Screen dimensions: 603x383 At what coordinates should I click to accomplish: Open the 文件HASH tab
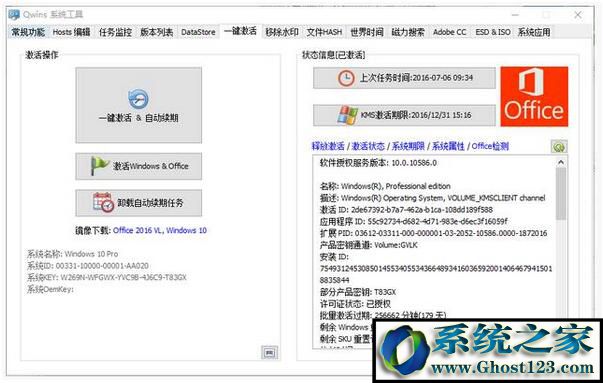tap(324, 32)
